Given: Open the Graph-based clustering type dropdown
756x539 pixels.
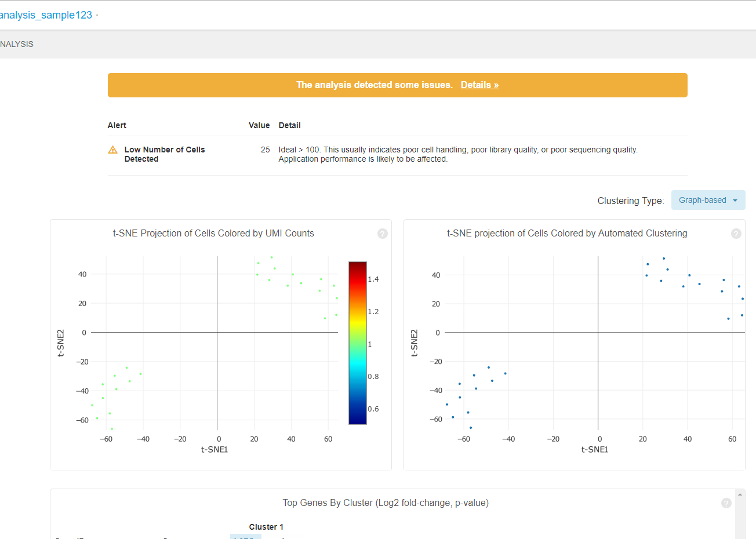Looking at the screenshot, I should (x=708, y=200).
